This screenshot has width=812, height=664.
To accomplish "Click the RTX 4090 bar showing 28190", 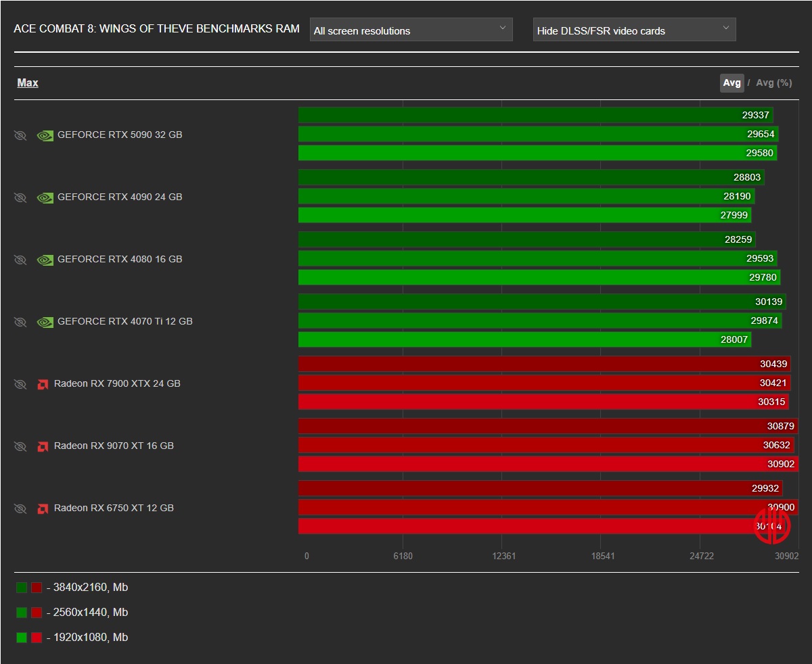I will 527,196.
